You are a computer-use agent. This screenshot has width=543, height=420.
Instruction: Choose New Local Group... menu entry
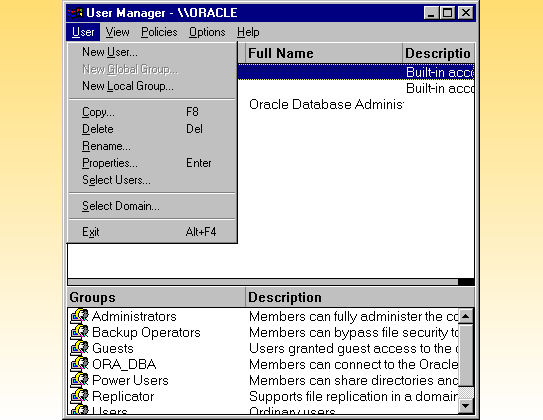click(x=152, y=86)
